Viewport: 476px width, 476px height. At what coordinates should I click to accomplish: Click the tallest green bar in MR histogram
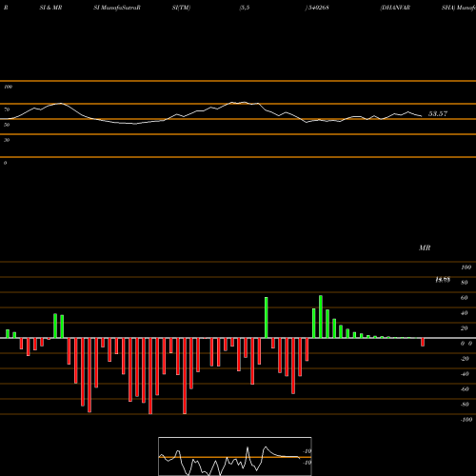tap(321, 317)
